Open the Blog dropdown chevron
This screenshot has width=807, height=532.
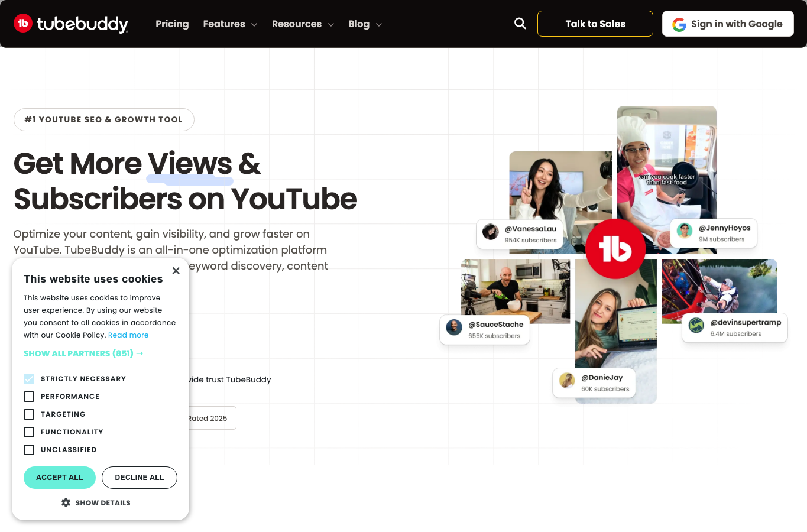[379, 24]
